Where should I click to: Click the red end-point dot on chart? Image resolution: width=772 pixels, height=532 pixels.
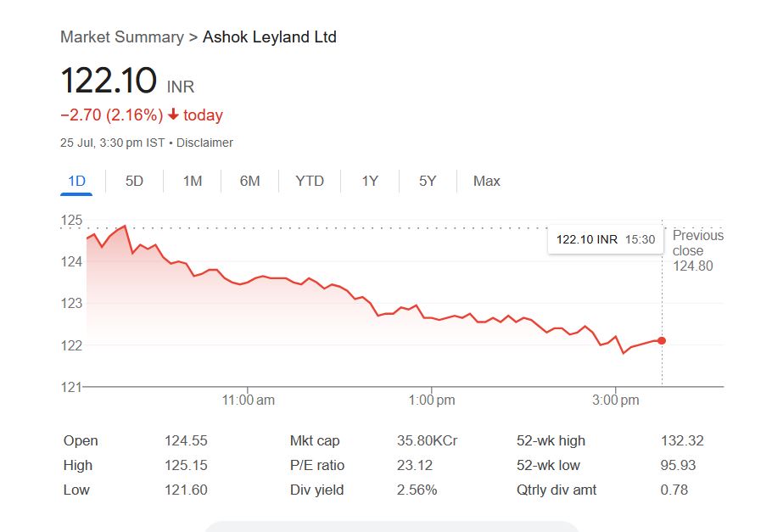click(662, 340)
